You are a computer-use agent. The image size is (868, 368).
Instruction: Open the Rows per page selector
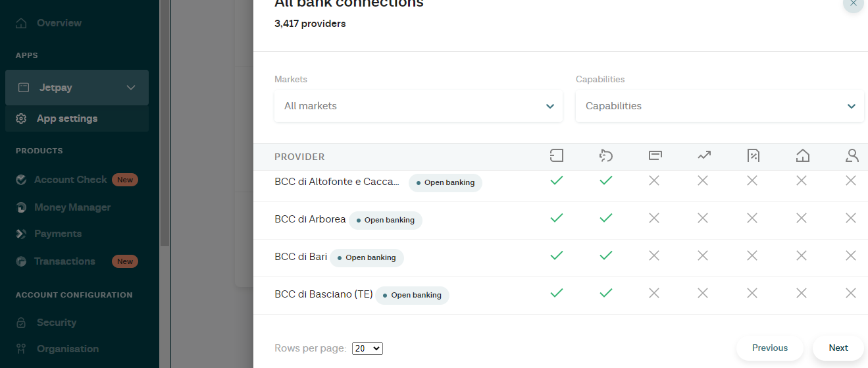click(x=367, y=348)
